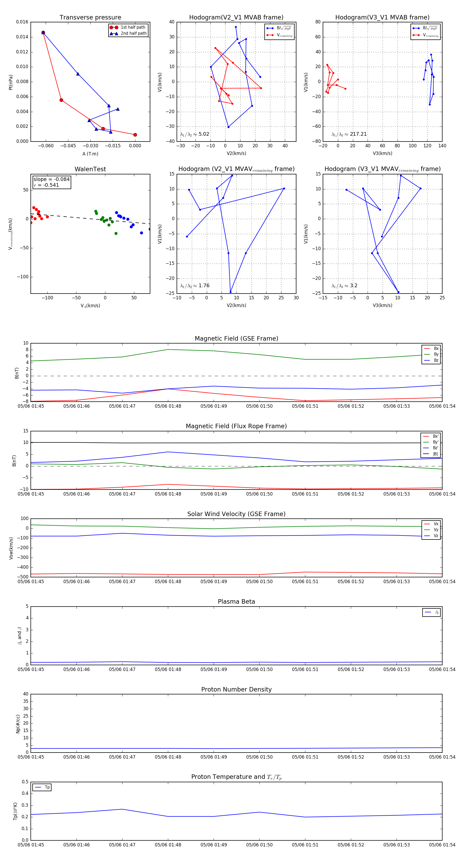Click the eigenvalue ratio text "1.76"
This screenshot has width=473, height=868.
pyautogui.click(x=204, y=286)
